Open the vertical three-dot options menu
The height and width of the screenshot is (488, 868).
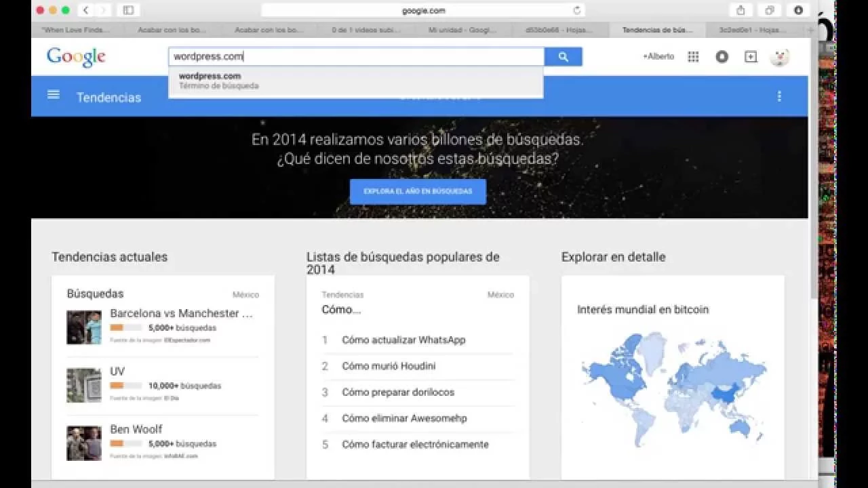click(x=779, y=96)
